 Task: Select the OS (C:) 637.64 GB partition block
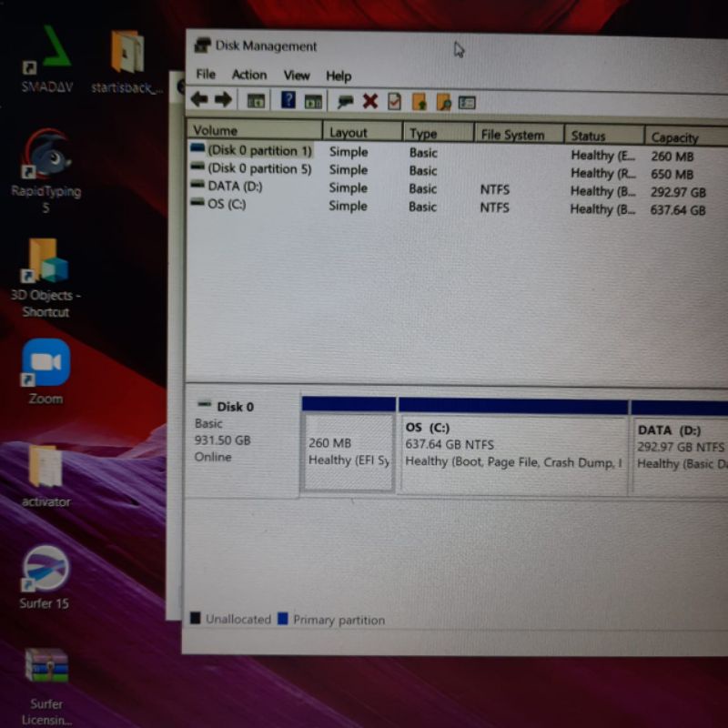(x=513, y=452)
